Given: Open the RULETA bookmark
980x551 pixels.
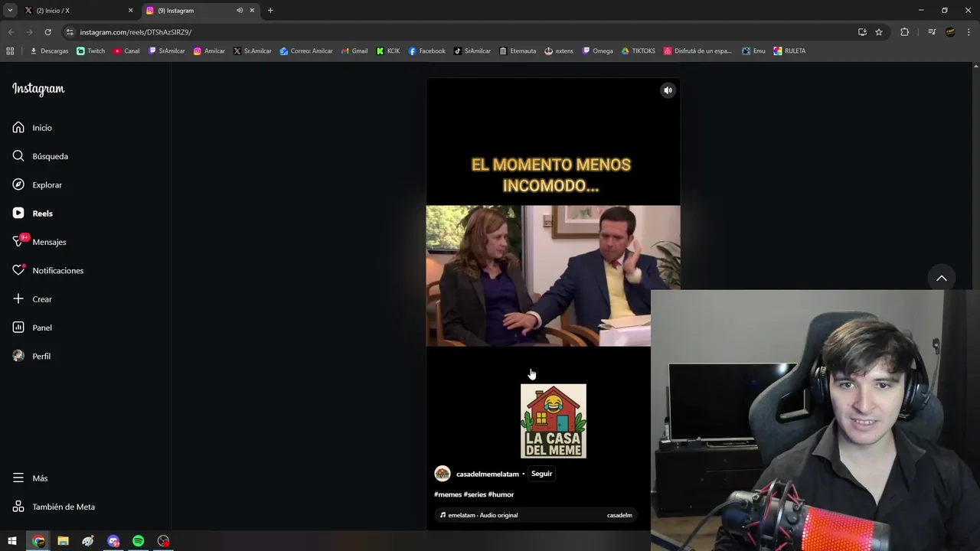Looking at the screenshot, I should 789,51.
